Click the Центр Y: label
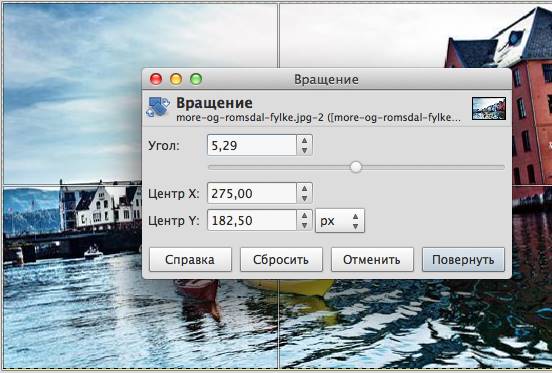Screen dimensions: 552x373 point(174,221)
